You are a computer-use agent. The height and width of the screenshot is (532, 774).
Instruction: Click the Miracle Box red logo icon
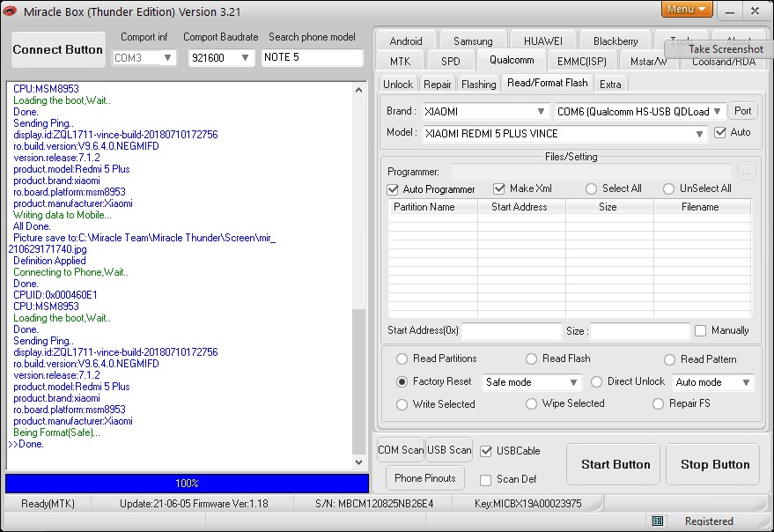coord(10,11)
